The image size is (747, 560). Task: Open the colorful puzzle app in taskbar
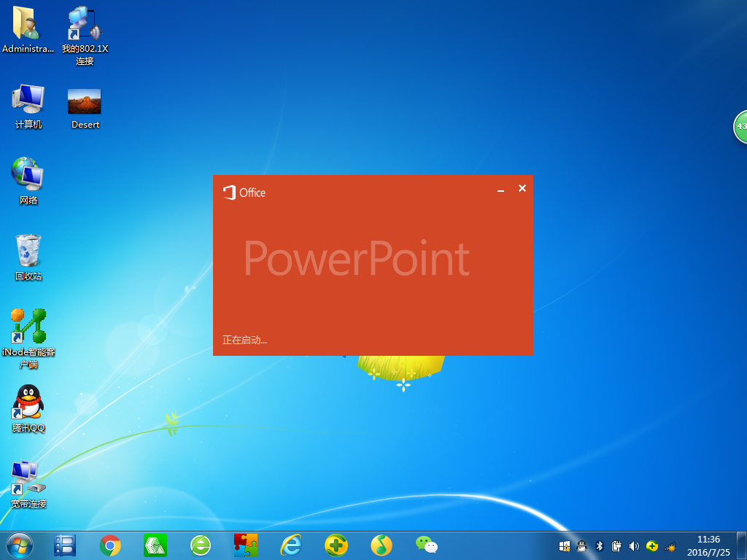click(x=246, y=545)
